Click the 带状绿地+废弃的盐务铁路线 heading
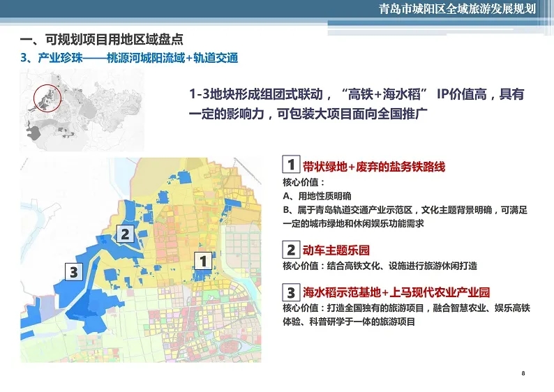554x392 pixels. pos(373,167)
